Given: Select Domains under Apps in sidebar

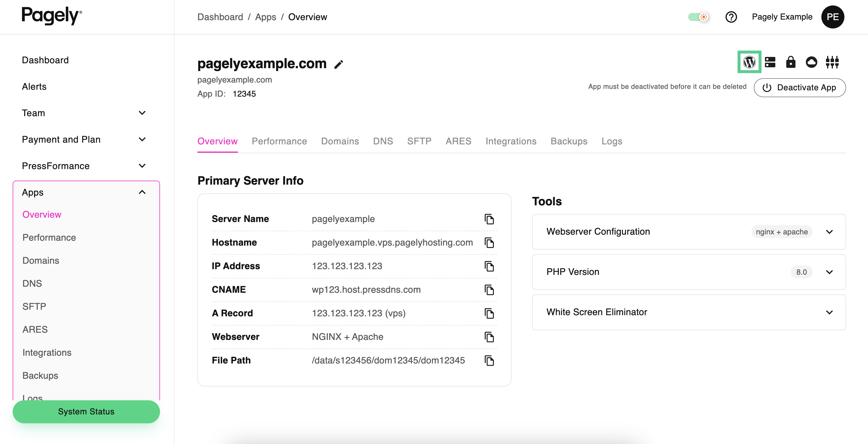Looking at the screenshot, I should [x=41, y=261].
